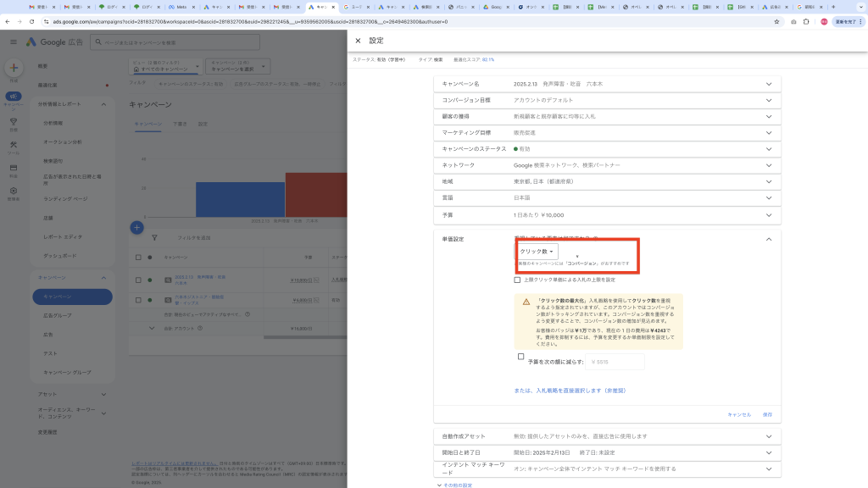
Task: Tick the 予算を次の額に減らす checkbox
Action: [521, 357]
